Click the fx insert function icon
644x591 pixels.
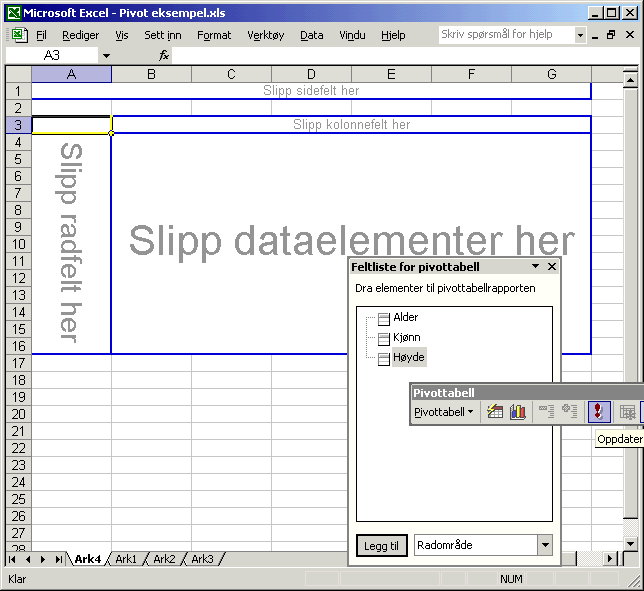[x=164, y=56]
